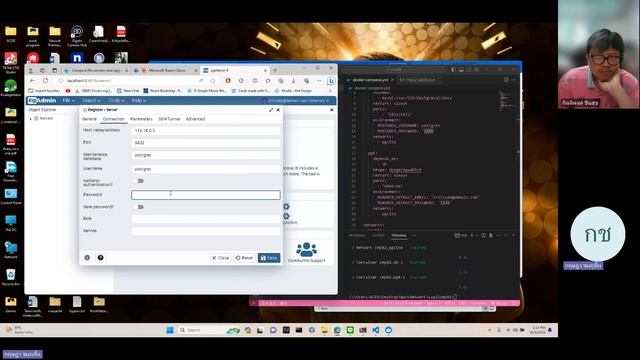Click the Service input field

click(206, 231)
